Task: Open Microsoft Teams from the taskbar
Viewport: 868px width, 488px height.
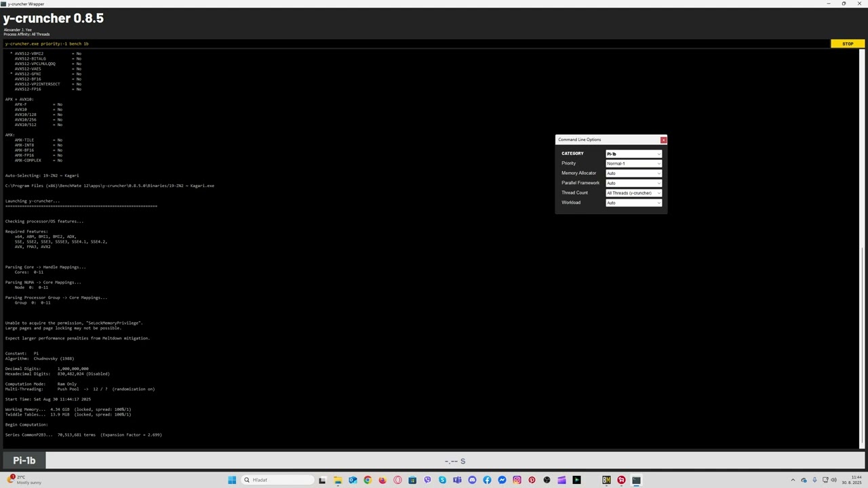Action: point(457,480)
